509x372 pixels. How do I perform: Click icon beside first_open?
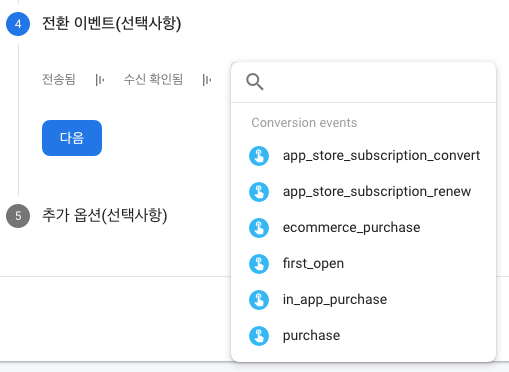259,264
